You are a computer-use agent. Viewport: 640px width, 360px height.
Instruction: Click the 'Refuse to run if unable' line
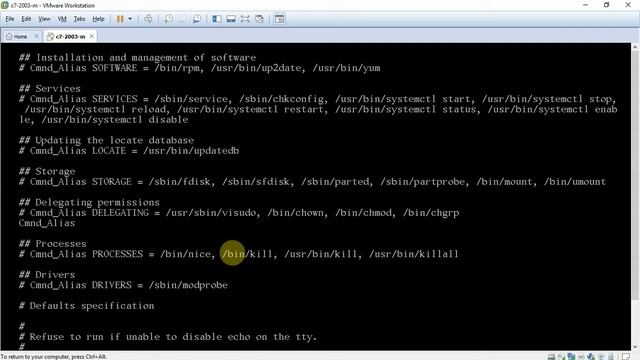(168, 337)
